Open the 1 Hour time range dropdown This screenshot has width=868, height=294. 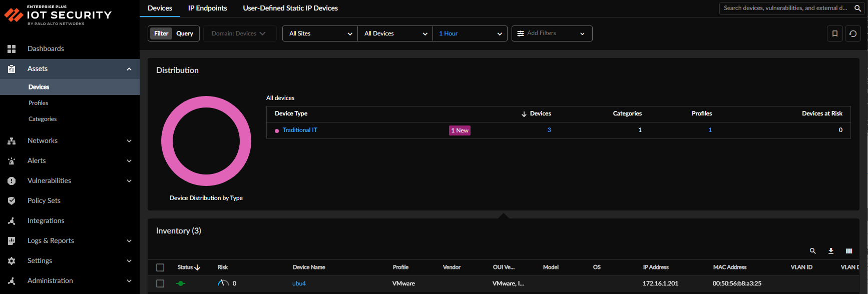470,33
